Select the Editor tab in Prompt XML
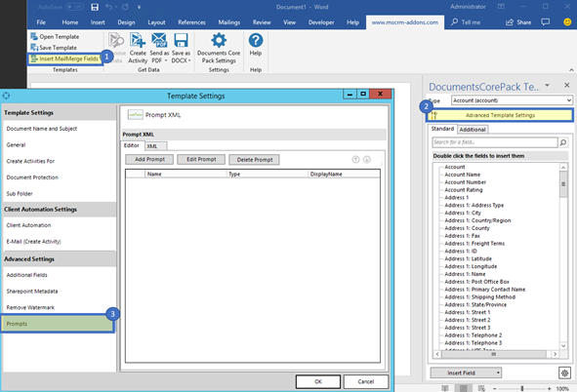 (x=133, y=145)
